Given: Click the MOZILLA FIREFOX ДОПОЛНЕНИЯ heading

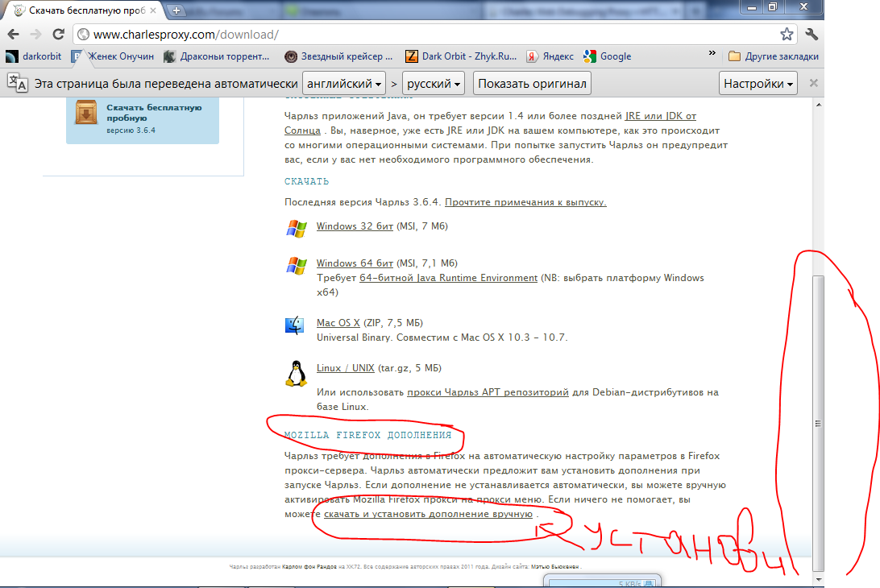Looking at the screenshot, I should (367, 435).
